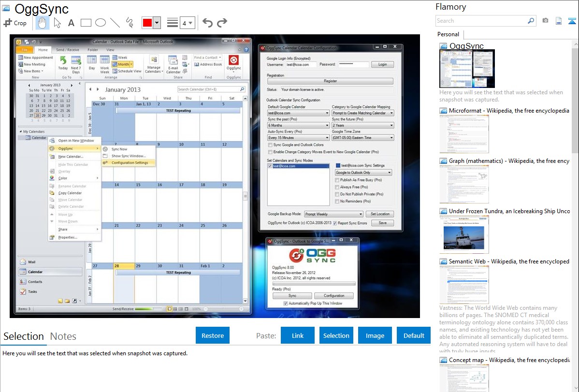
Task: Open the Sync the past 6 Months dropdown
Action: [298, 125]
